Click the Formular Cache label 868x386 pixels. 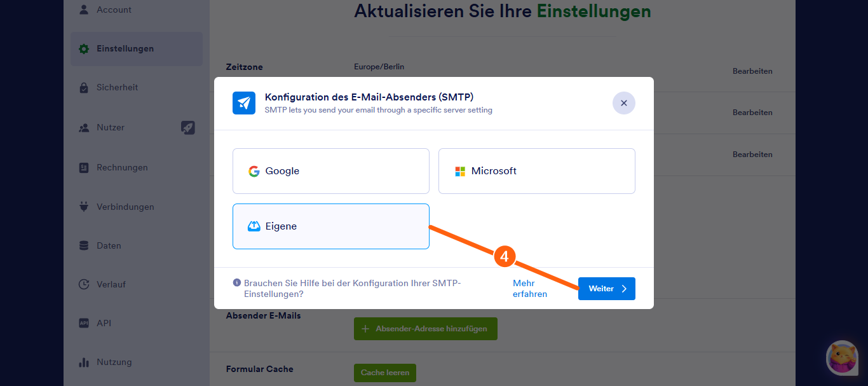(x=260, y=369)
